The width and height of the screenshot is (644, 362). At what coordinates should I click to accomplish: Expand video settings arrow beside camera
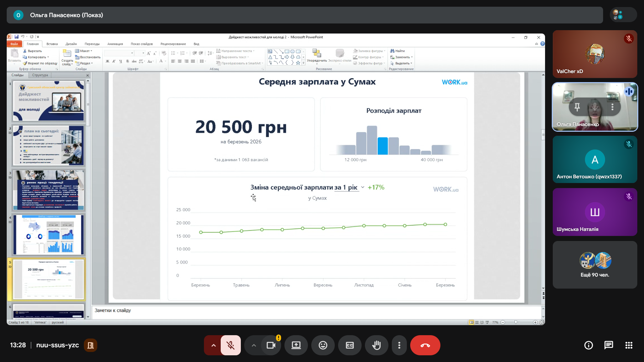click(254, 345)
